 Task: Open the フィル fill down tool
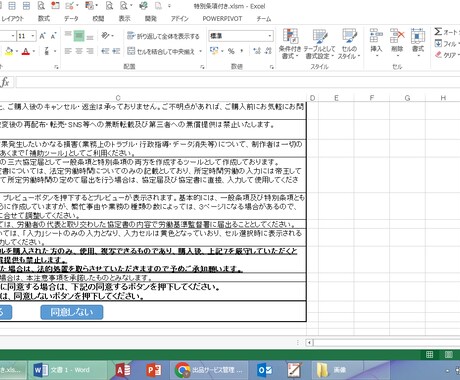pos(446,43)
